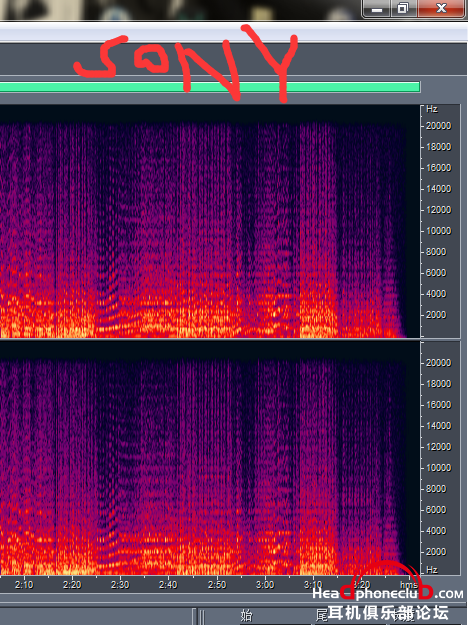Click 18000 on the lower channel frequency scale
Screen dimensions: 468x625
tap(439, 384)
